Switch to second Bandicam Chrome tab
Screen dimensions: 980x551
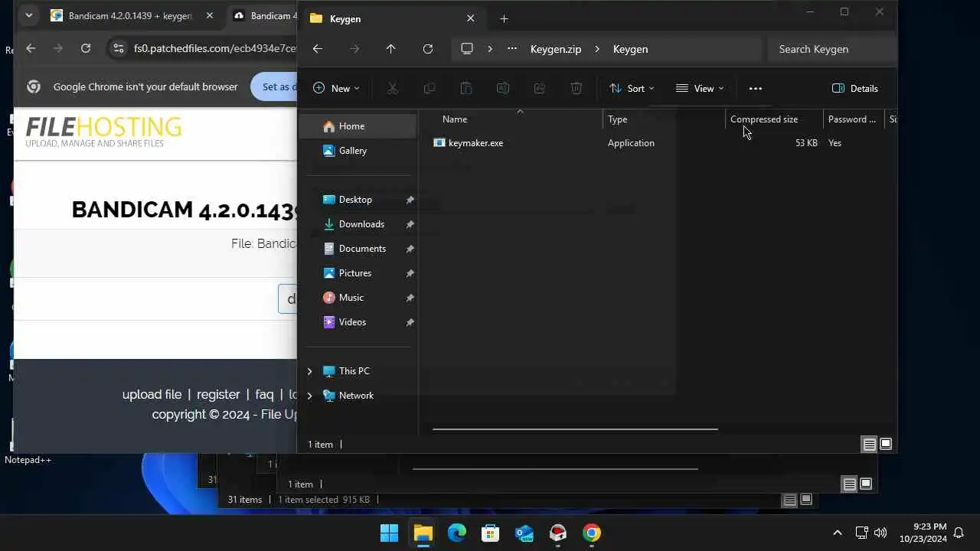click(264, 15)
